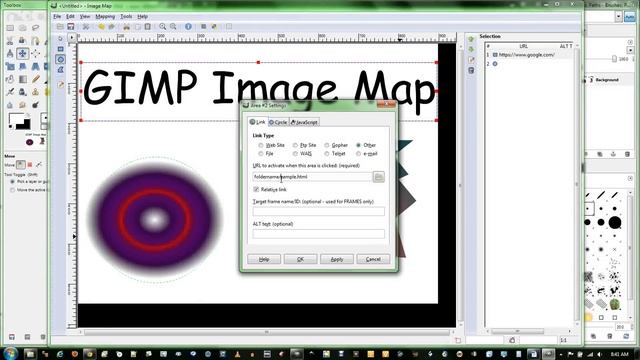Adjust the layer opacity slider handle
This screenshot has height=360, width=640.
point(614,59)
